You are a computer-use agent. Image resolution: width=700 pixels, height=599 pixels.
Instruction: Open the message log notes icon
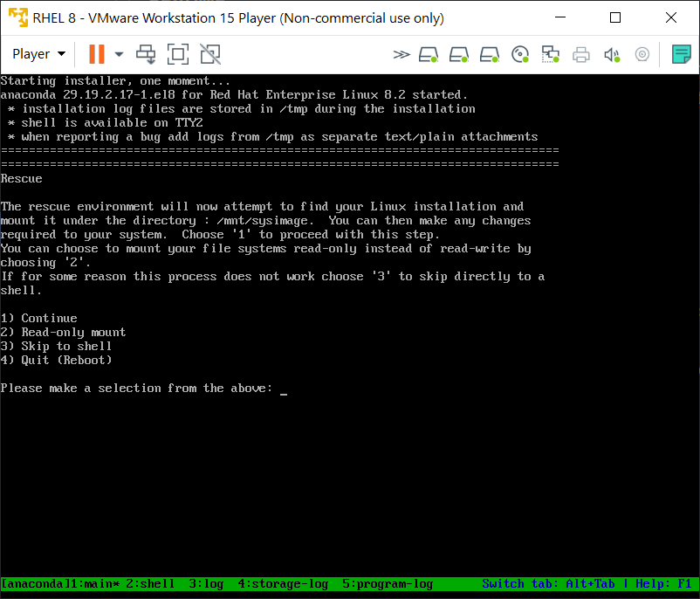(x=682, y=54)
